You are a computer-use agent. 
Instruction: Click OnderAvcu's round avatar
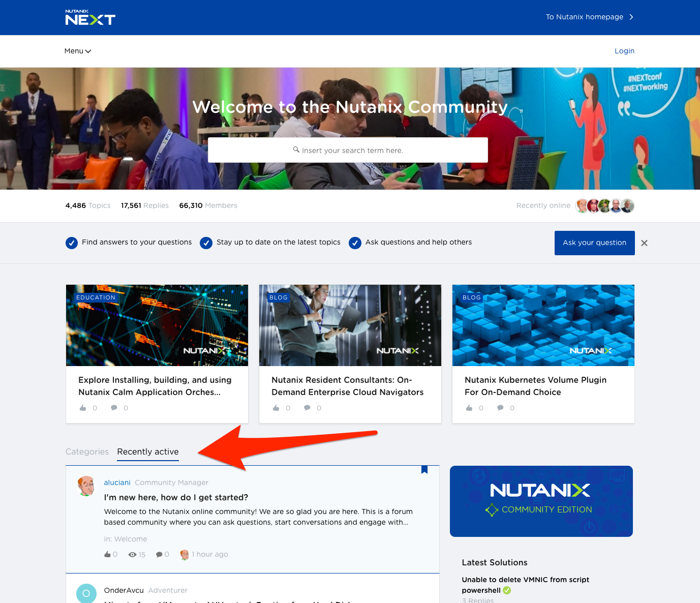(86, 593)
